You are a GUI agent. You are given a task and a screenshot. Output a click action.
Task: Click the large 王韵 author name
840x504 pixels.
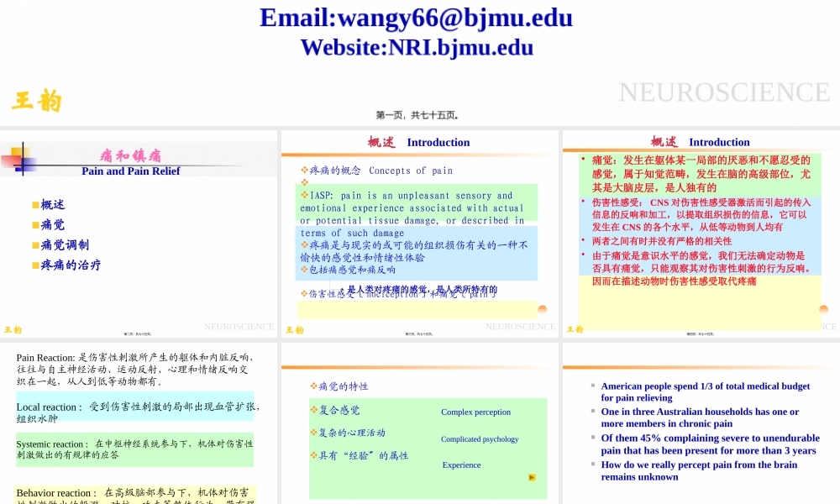(x=37, y=101)
